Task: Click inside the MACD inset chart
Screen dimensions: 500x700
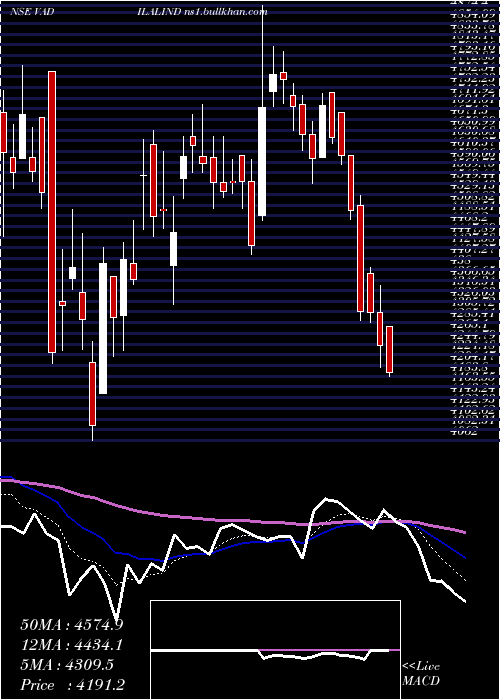Action: (275, 650)
